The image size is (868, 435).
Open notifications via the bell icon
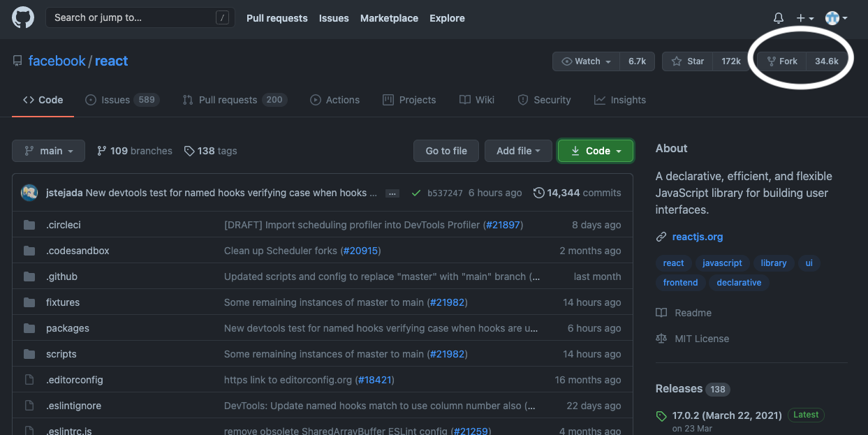tap(778, 17)
